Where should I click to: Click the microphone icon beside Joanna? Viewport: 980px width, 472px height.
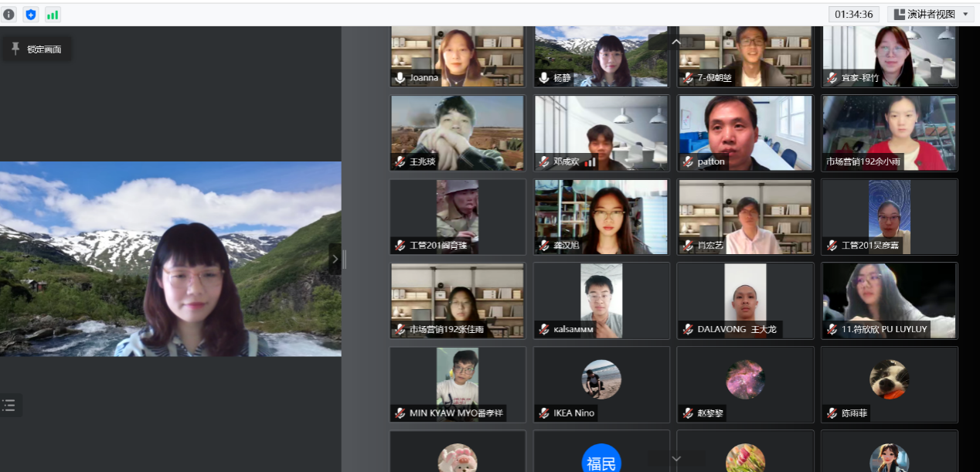coord(400,78)
